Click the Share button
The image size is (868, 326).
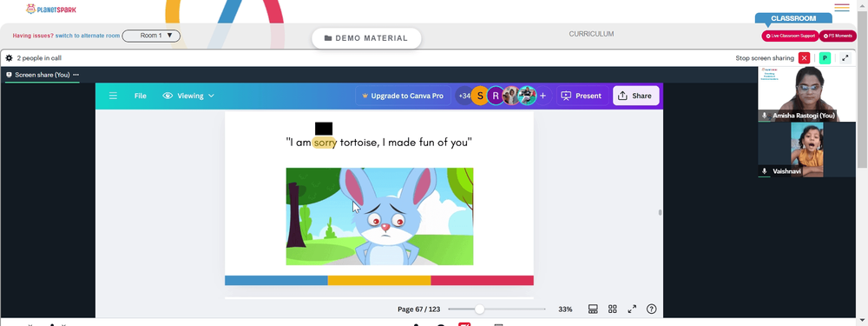coord(635,96)
